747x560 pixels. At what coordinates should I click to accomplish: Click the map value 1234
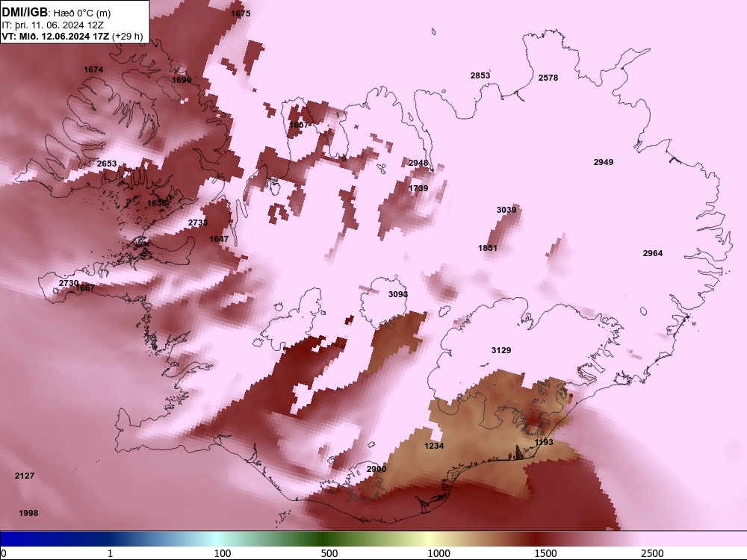(x=434, y=446)
